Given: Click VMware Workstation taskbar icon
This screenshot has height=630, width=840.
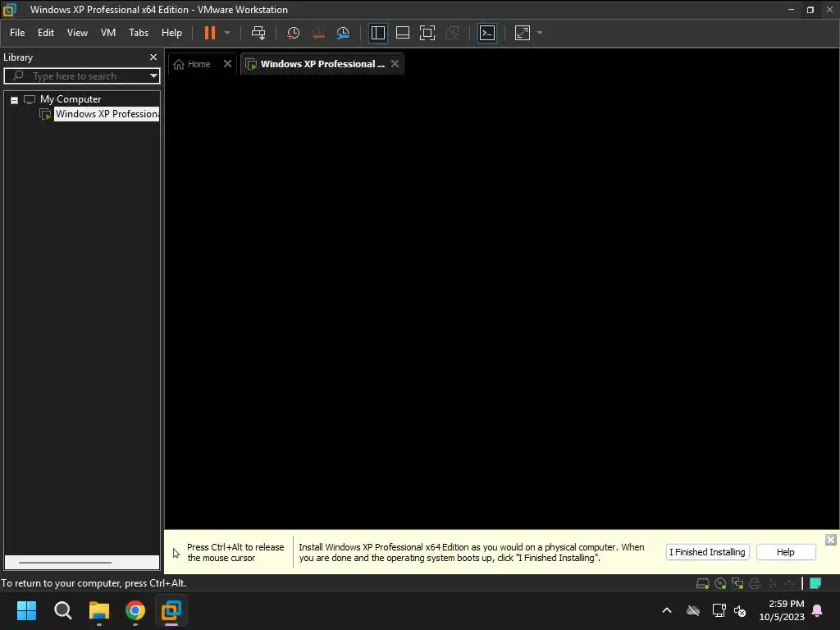Looking at the screenshot, I should point(171,610).
